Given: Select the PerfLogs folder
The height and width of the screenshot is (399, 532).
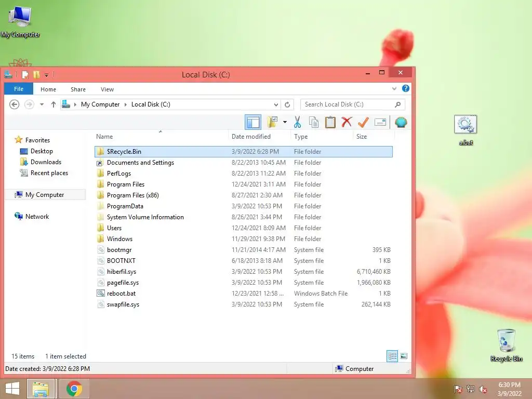Looking at the screenshot, I should coord(243,174).
